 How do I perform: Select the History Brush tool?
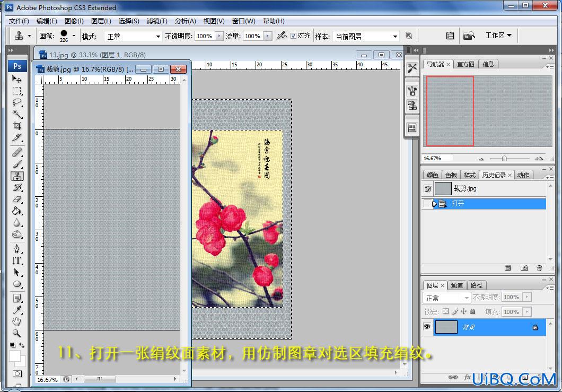point(17,188)
